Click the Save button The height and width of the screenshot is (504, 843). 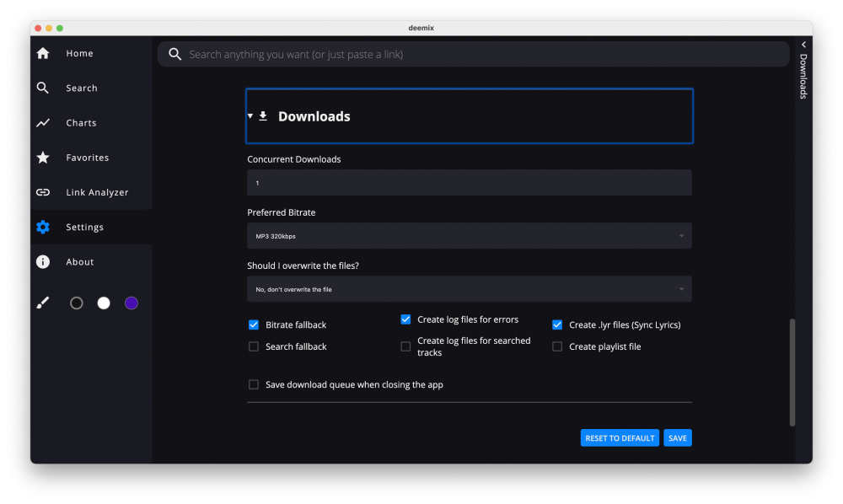[677, 438]
